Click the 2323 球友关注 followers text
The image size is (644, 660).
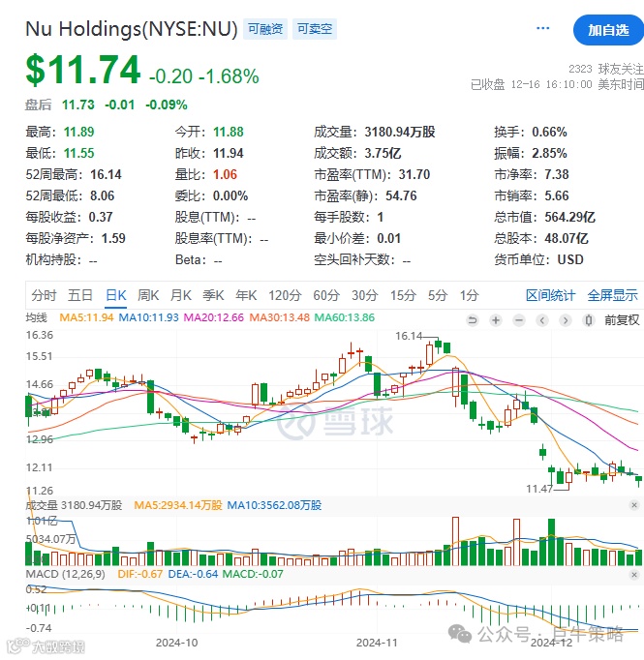[x=605, y=69]
